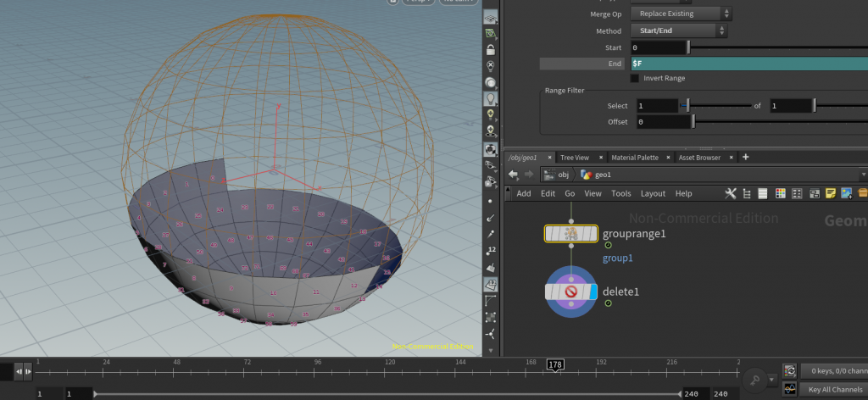This screenshot has width=868, height=400.
Task: Toggle the high quality lighting bulb icon
Action: [x=491, y=115]
